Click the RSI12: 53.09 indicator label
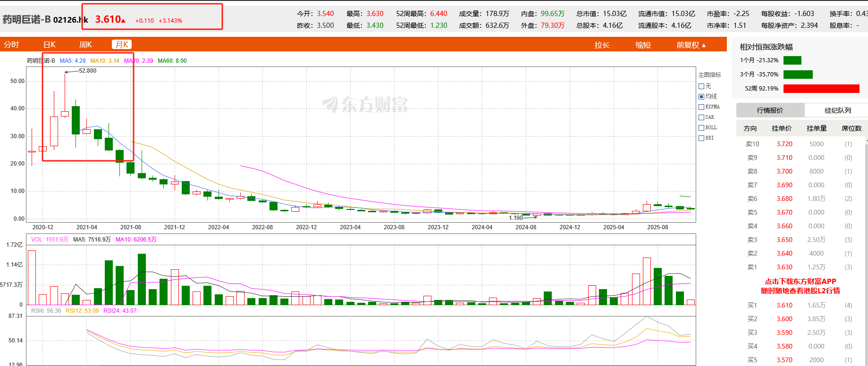This screenshot has width=868, height=366. (82, 311)
